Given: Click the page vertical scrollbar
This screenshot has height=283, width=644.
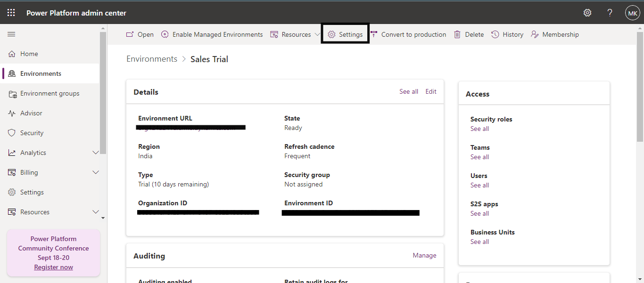Looking at the screenshot, I should [x=640, y=94].
